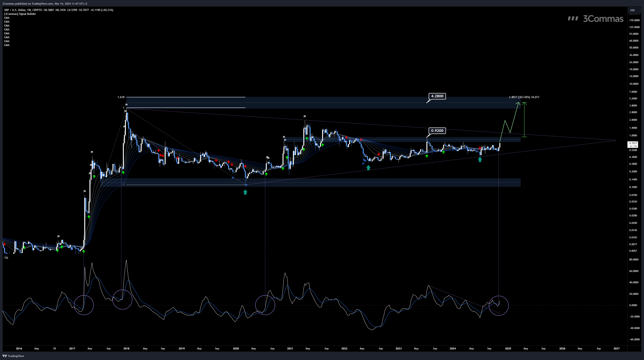
Task: Click the 2017 label on the time axis
Action: (x=72, y=348)
